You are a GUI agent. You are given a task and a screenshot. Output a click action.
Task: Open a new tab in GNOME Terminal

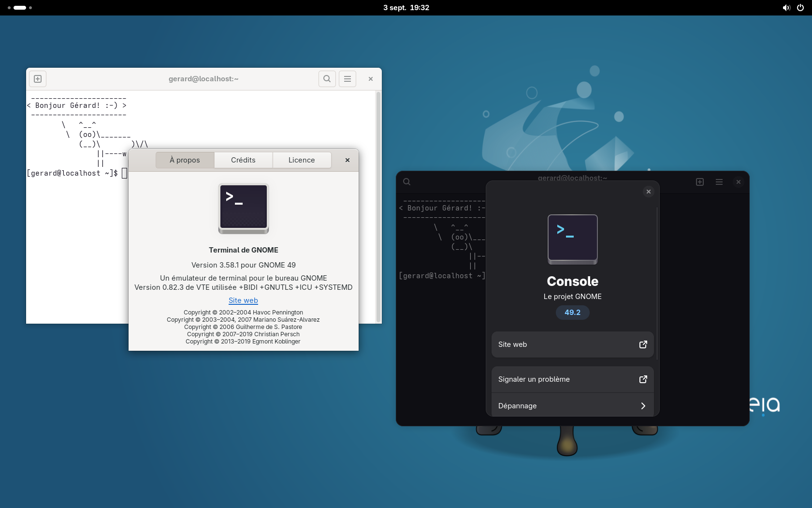point(38,79)
